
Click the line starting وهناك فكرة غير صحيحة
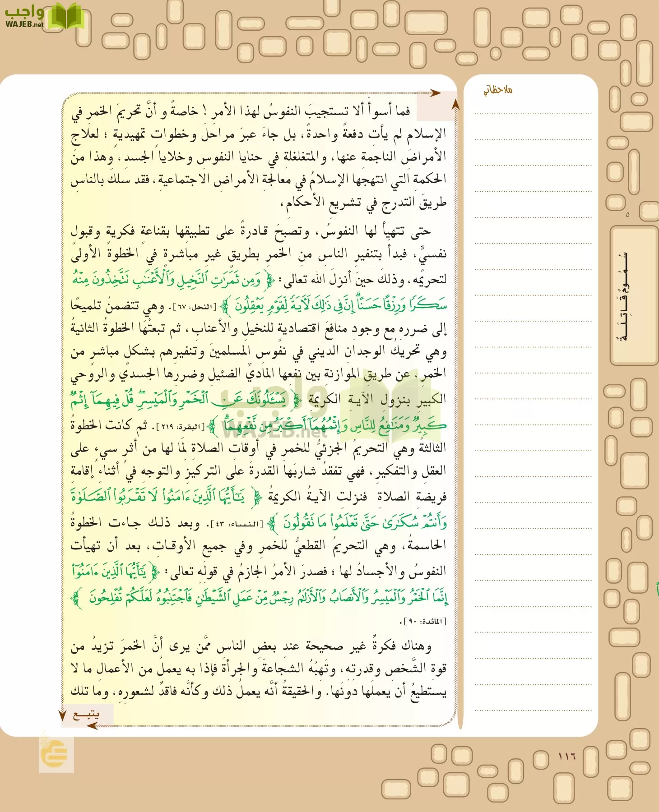(251, 646)
